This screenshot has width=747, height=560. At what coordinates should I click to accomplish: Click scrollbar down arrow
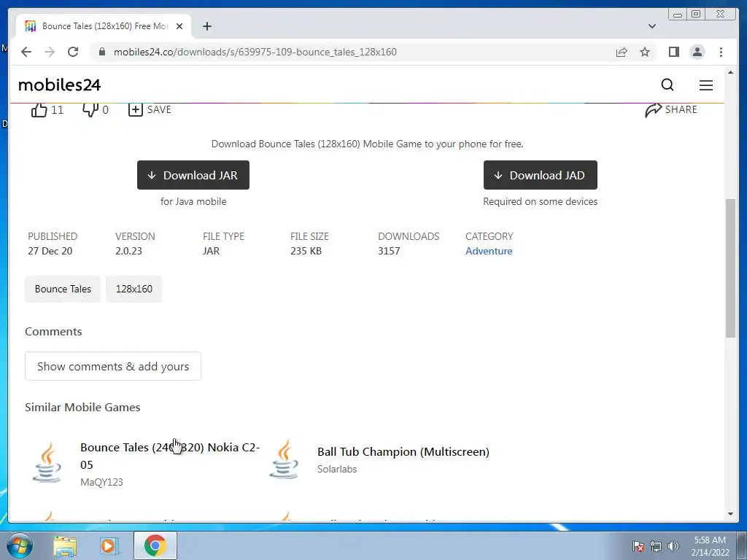[730, 514]
